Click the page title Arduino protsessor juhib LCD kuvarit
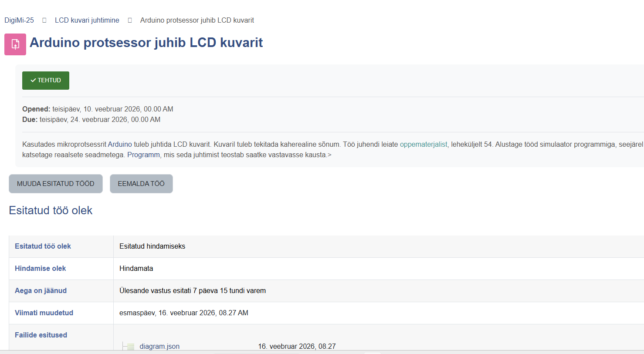 point(146,43)
